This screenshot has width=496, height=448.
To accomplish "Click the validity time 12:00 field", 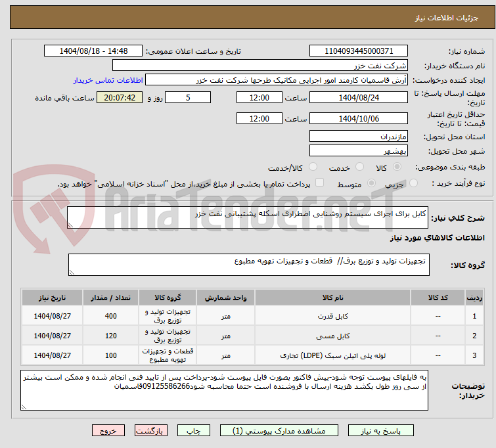I will [x=259, y=118].
